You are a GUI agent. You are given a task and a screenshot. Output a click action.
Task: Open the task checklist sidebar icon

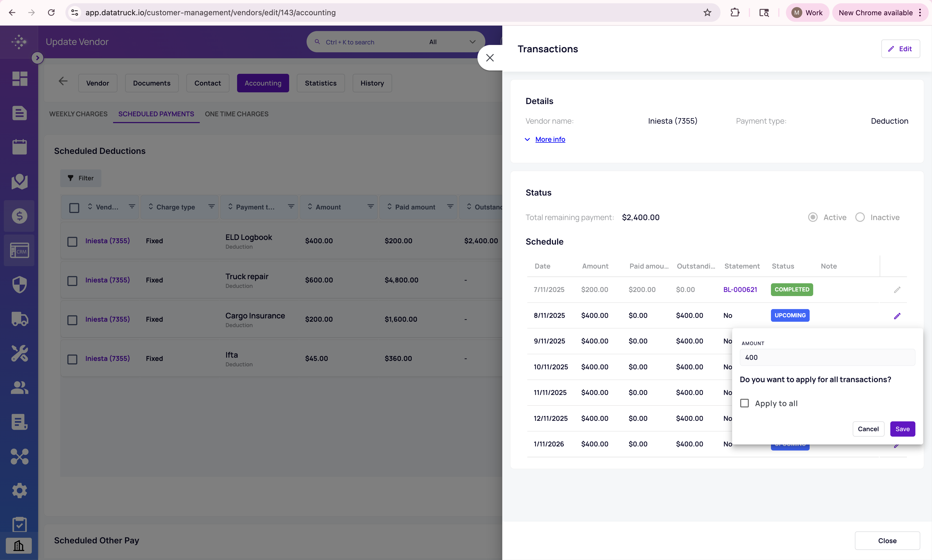click(19, 525)
